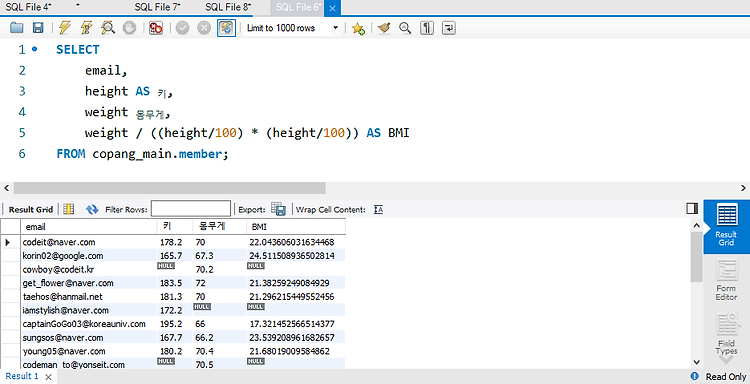Commit transaction check mark icon
The image size is (750, 384).
pyautogui.click(x=182, y=28)
